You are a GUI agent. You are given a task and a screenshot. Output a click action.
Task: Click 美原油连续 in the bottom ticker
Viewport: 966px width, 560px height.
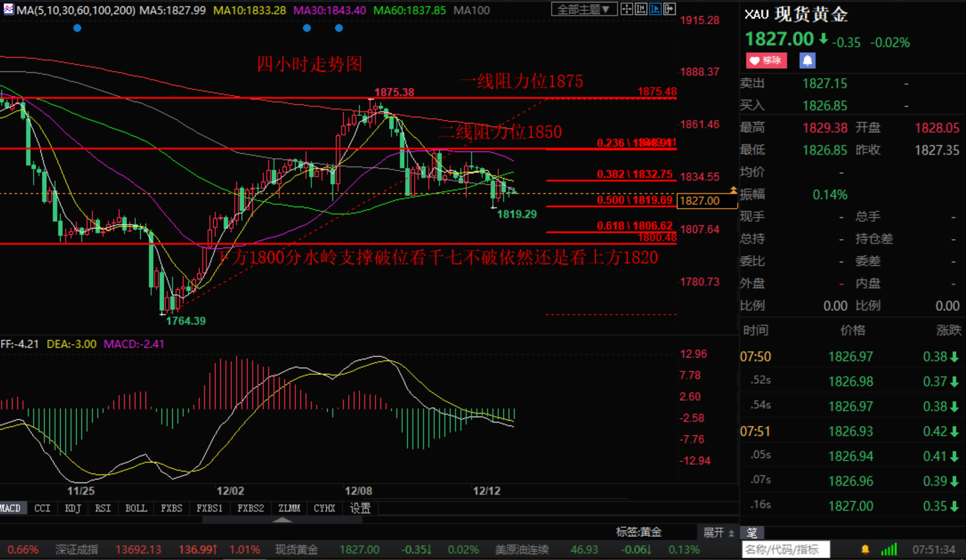point(522,550)
